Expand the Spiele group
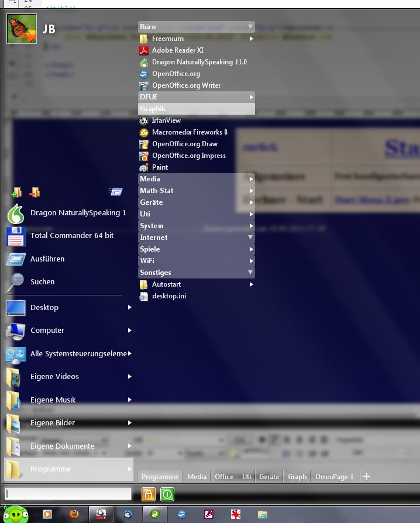420x523 pixels. tap(197, 249)
